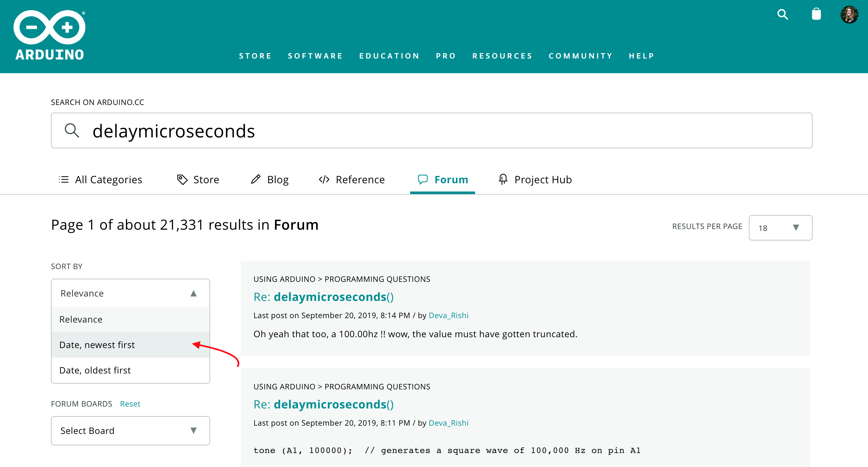Open the Results Per Page dropdown
The width and height of the screenshot is (868, 467).
(780, 227)
